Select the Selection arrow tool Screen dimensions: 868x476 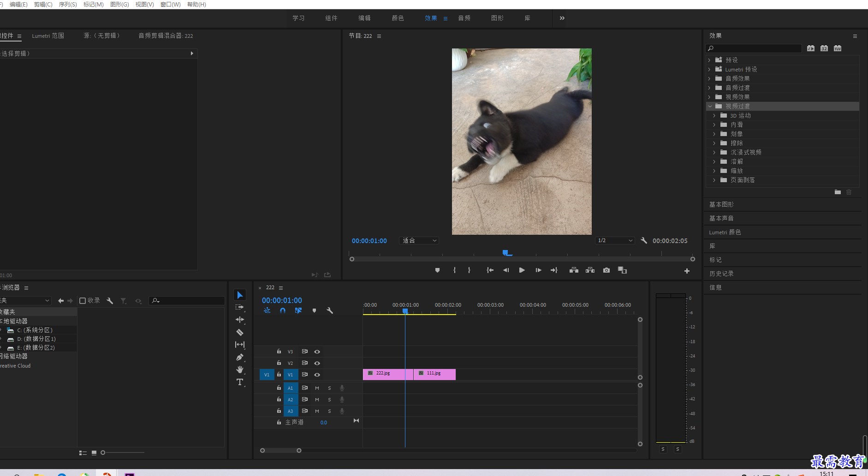tap(240, 295)
